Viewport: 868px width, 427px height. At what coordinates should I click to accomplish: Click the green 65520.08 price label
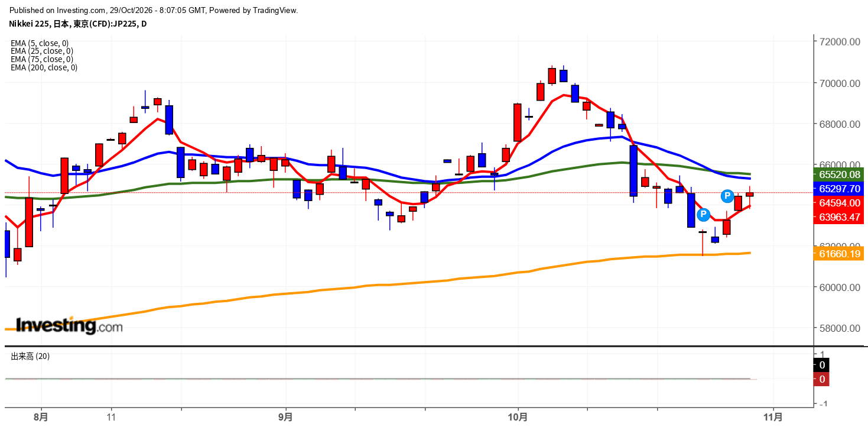coord(839,174)
